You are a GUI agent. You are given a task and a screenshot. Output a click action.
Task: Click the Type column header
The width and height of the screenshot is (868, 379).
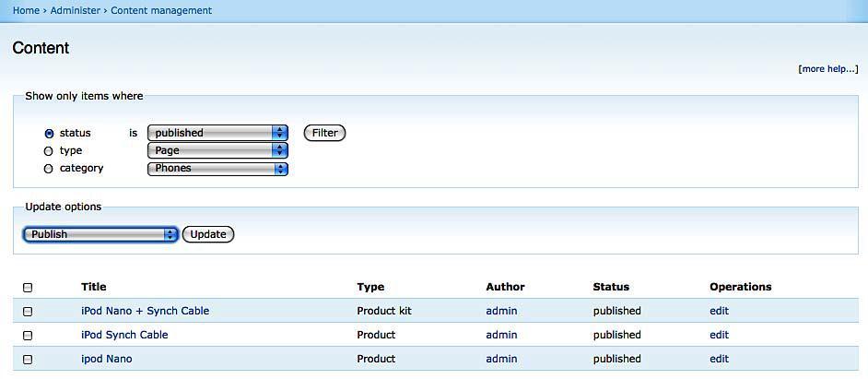[x=371, y=287]
